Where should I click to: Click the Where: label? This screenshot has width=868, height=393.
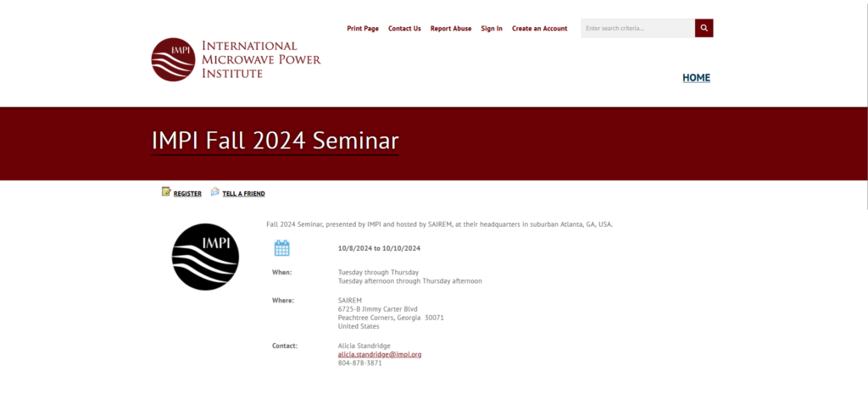pos(283,301)
